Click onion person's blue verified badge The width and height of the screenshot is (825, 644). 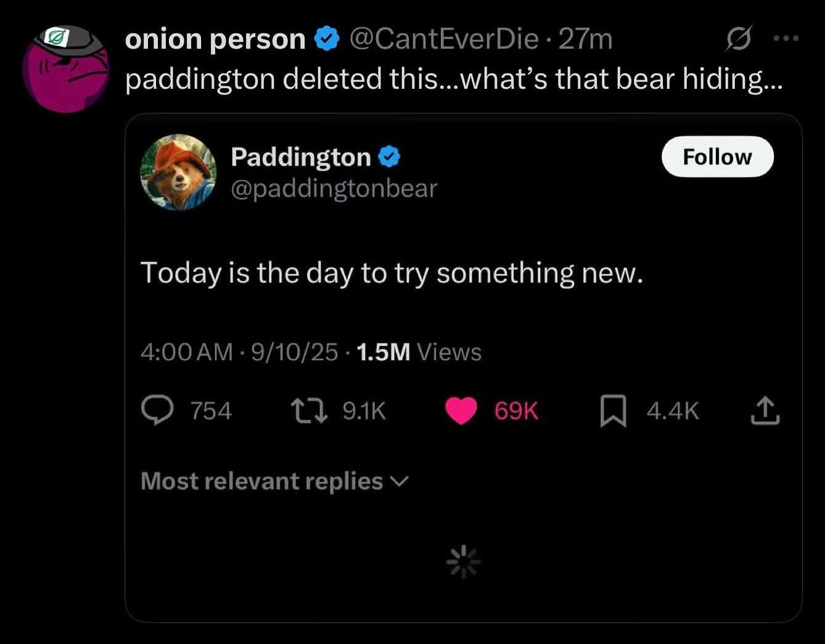point(327,39)
